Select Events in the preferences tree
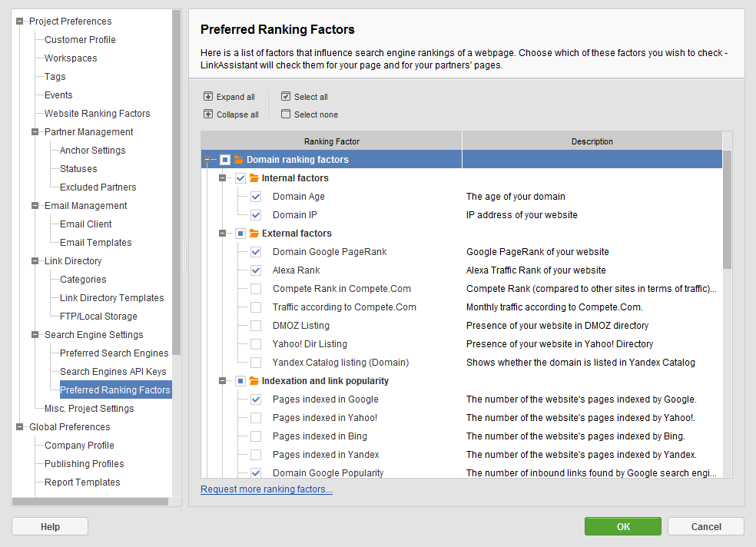 click(x=58, y=95)
